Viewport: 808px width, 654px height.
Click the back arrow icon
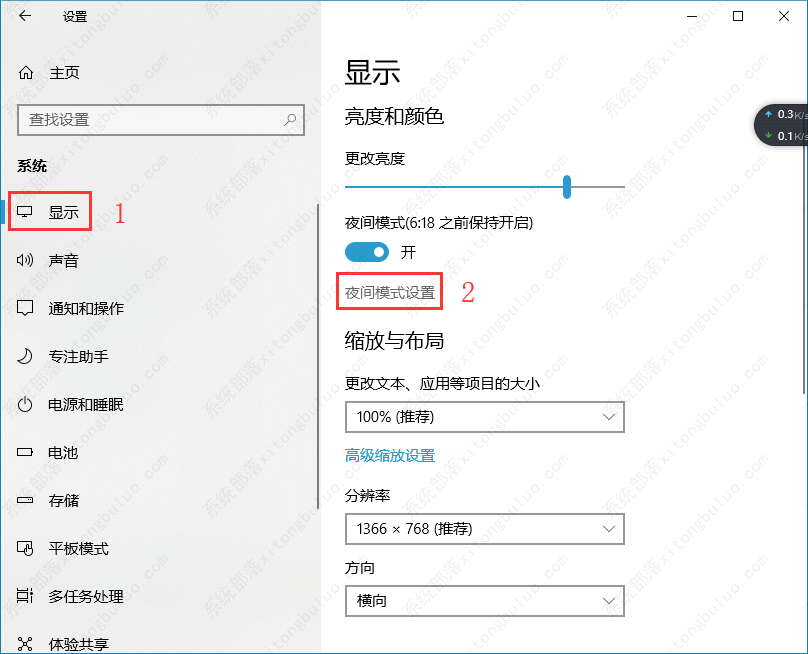(x=24, y=16)
